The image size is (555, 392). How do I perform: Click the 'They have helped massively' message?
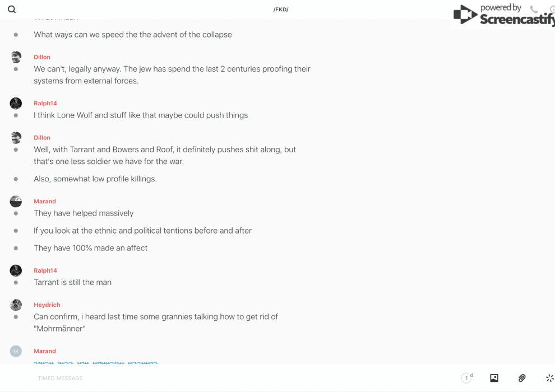84,213
